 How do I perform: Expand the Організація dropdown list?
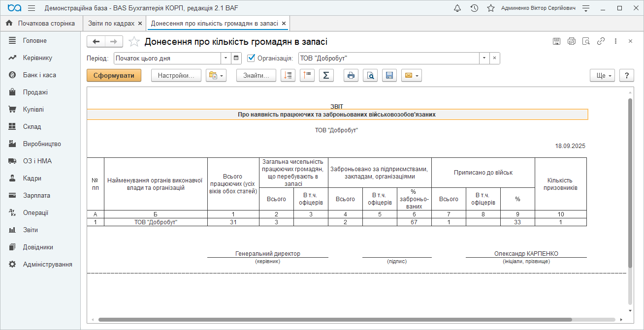(484, 58)
